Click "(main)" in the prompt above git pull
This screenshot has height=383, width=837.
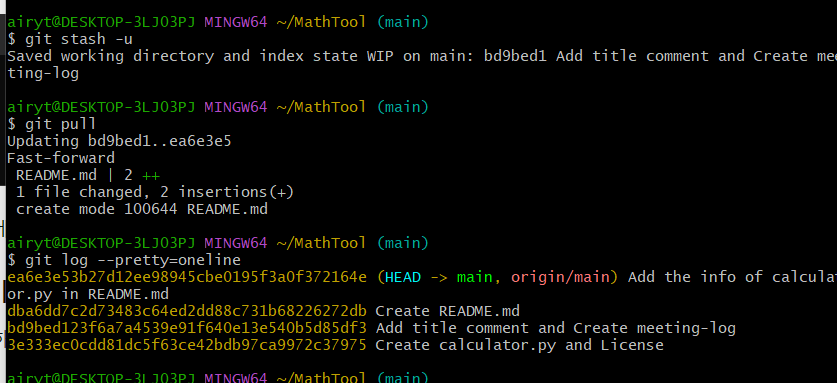click(x=402, y=107)
